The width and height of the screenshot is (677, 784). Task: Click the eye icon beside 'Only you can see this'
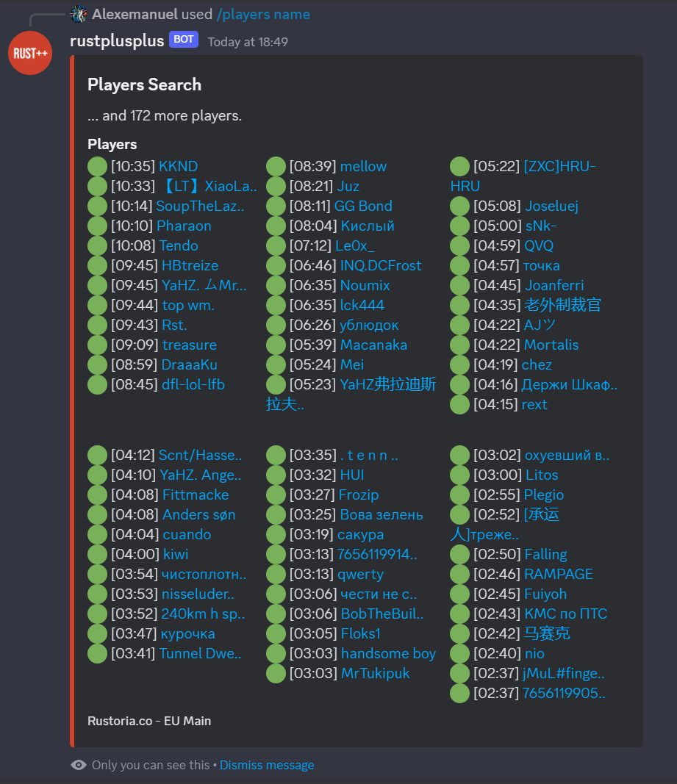pyautogui.click(x=79, y=764)
